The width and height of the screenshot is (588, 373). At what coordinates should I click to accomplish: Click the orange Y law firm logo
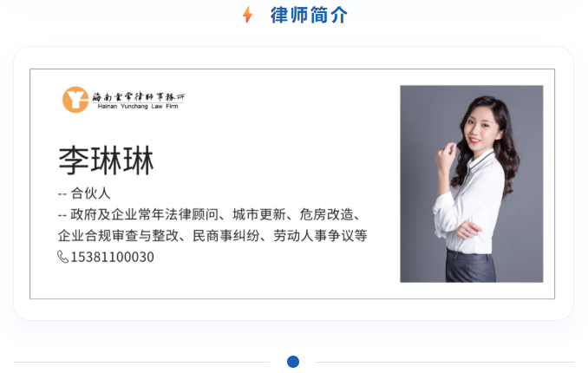click(x=75, y=100)
